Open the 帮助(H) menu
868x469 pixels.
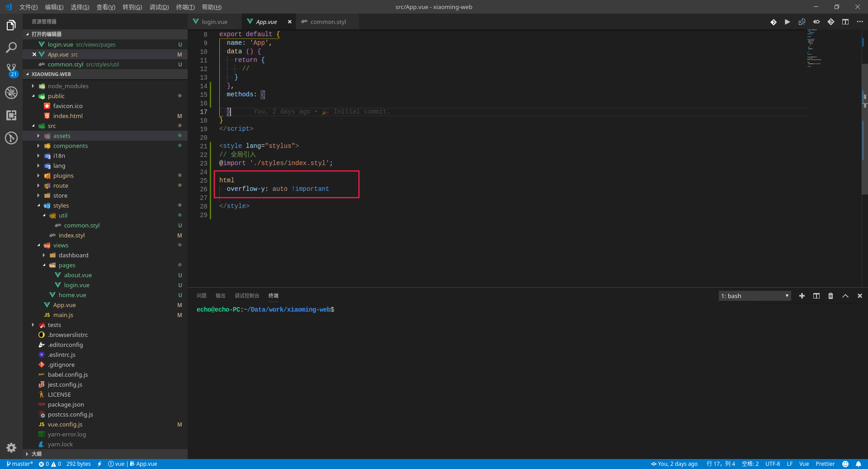coord(212,7)
